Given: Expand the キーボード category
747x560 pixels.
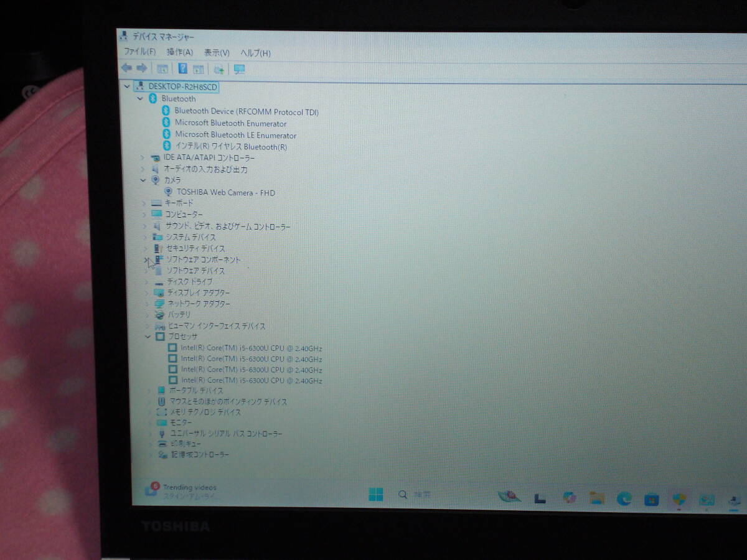Looking at the screenshot, I should (x=144, y=203).
